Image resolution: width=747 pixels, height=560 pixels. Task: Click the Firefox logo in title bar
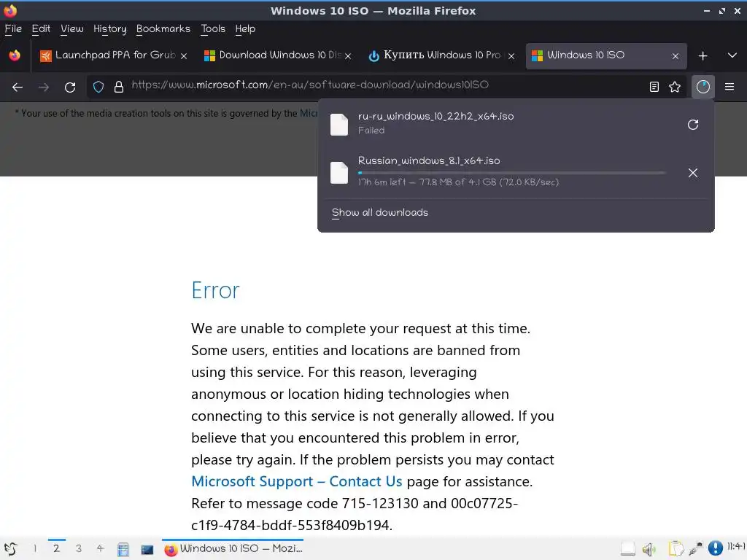pyautogui.click(x=10, y=10)
